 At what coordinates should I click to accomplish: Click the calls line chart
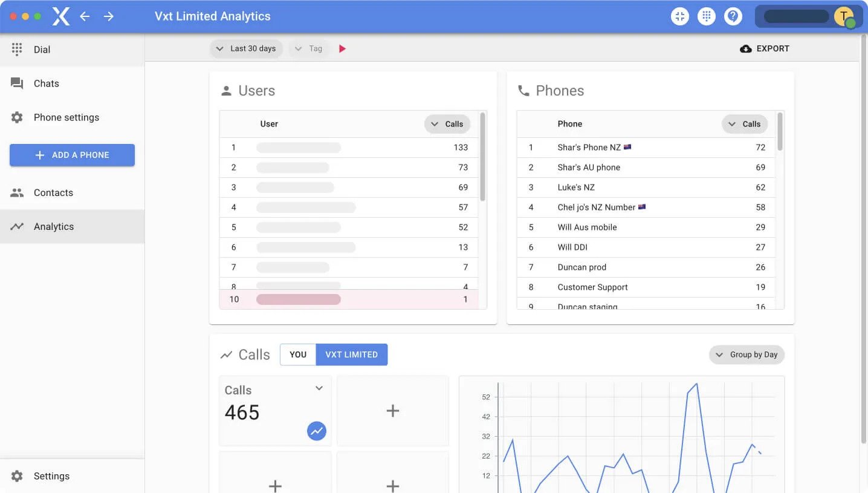tap(621, 434)
